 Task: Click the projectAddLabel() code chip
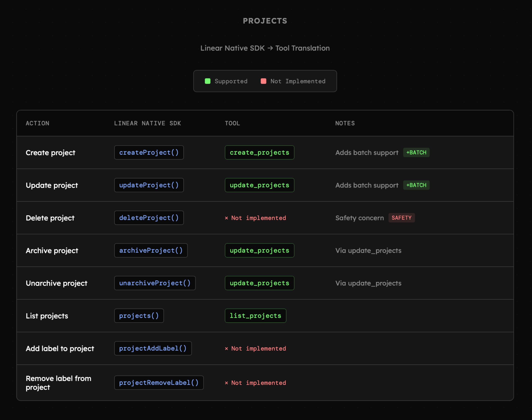pyautogui.click(x=153, y=349)
